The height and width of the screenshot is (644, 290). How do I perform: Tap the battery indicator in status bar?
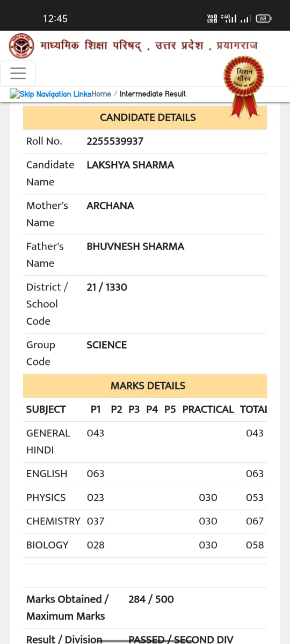(x=264, y=18)
